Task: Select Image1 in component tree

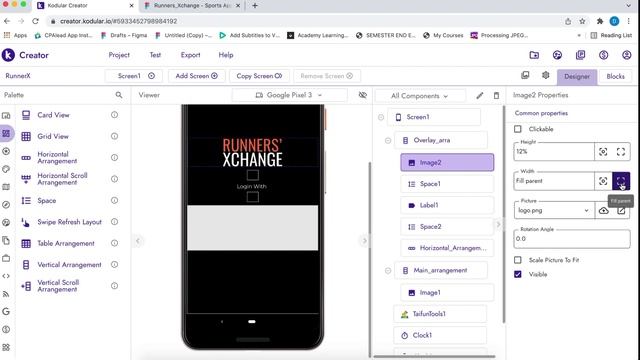Action: coord(447,293)
